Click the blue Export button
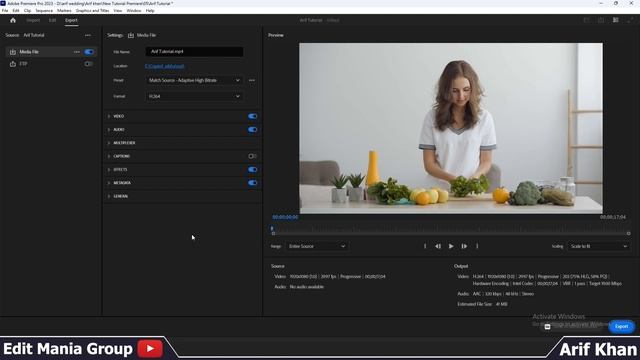Screen dimensions: 640x360 [x=621, y=327]
